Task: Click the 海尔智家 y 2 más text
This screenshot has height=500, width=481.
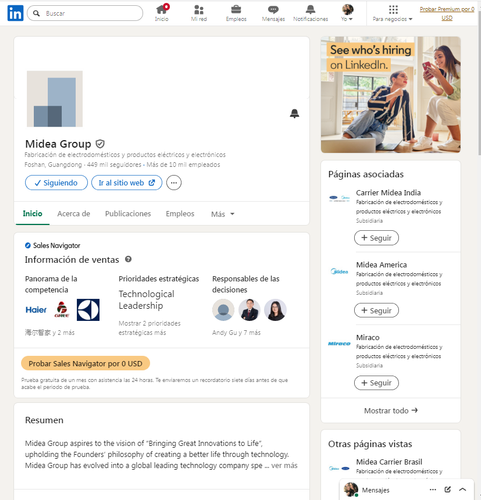Action: [50, 333]
